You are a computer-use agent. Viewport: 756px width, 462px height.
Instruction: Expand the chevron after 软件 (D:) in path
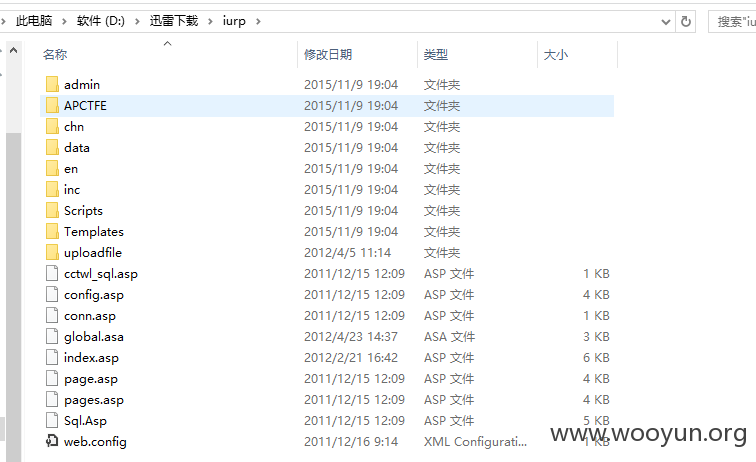click(x=137, y=21)
